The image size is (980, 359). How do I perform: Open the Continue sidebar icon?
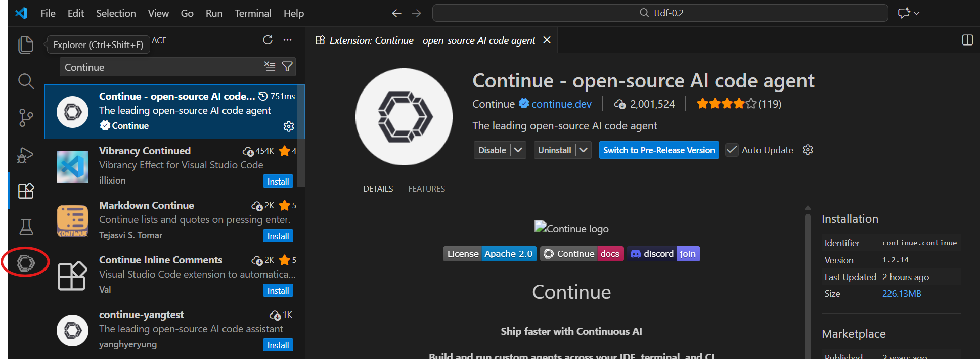(x=26, y=263)
